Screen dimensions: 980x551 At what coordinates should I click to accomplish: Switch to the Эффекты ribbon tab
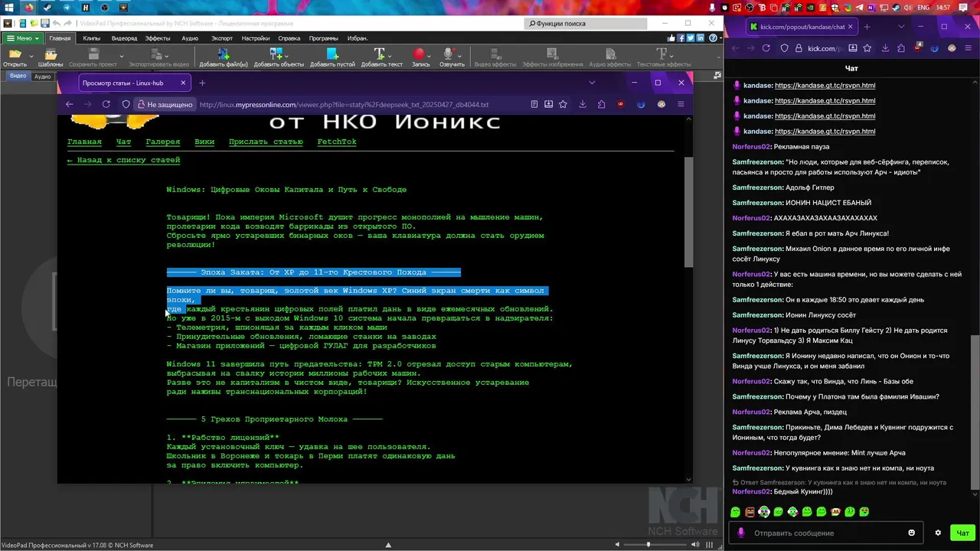158,38
